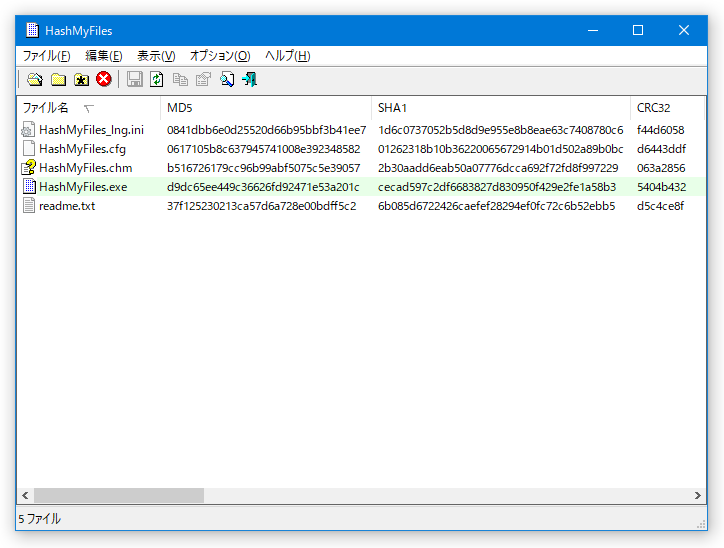Click the Find magnifier toolbar icon
The image size is (724, 548).
227,79
